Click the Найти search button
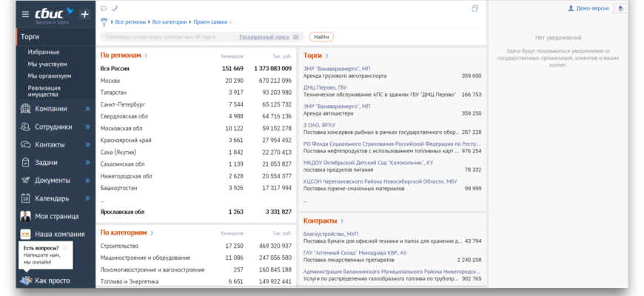Screen dimensions: 644x296 pos(321,37)
